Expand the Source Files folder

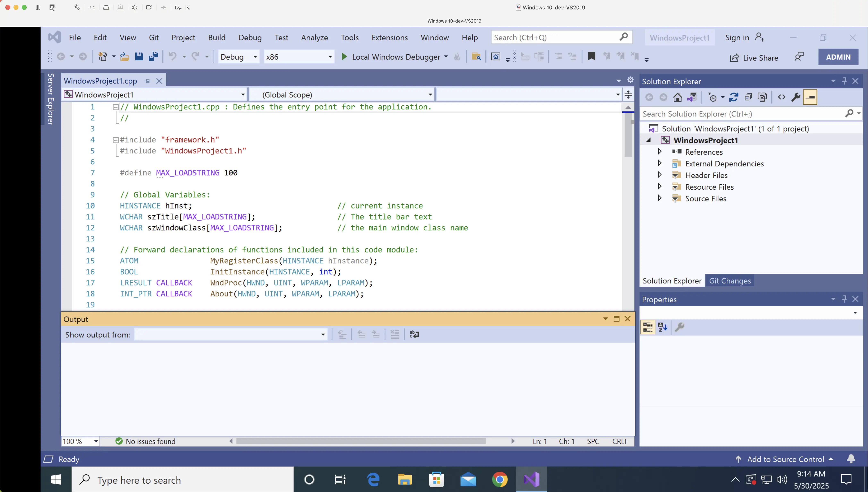coord(659,198)
